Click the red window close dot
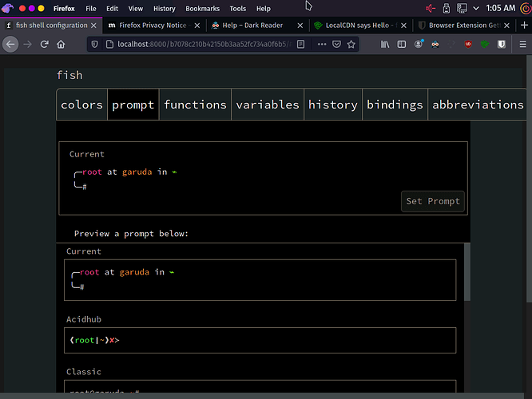Viewport: 532px width, 399px height. (x=22, y=9)
